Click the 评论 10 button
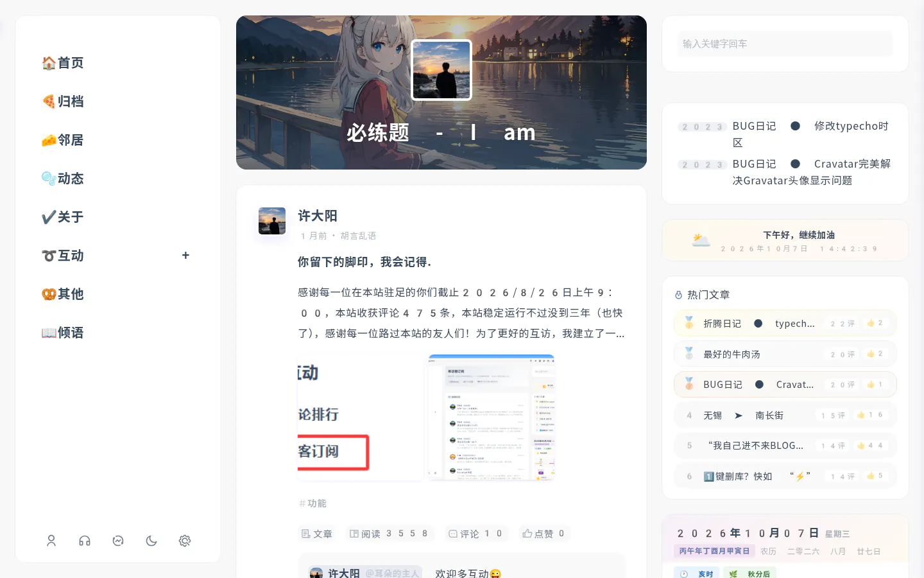 (x=475, y=534)
